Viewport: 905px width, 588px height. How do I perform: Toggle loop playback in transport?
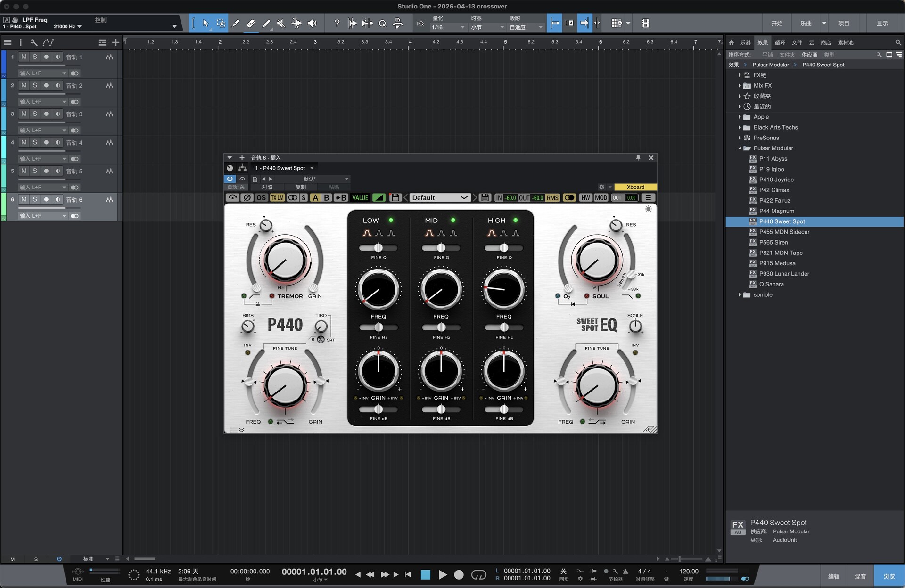coord(478,574)
